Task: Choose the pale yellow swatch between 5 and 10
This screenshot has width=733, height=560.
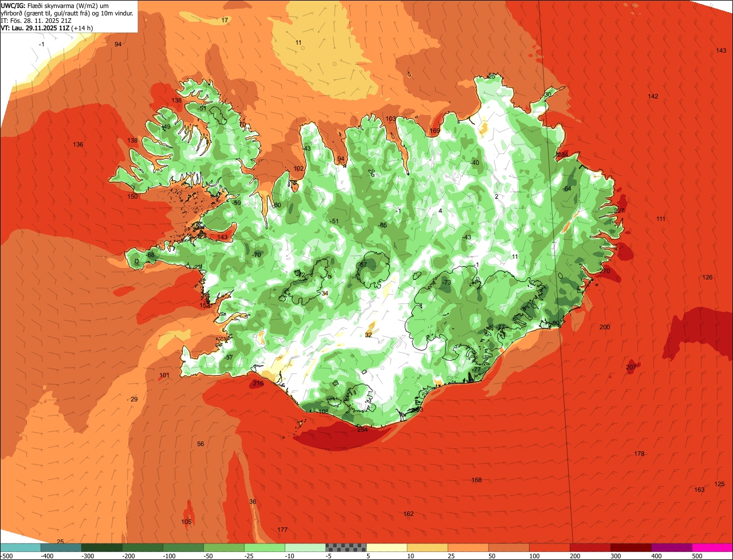Action: [387, 547]
